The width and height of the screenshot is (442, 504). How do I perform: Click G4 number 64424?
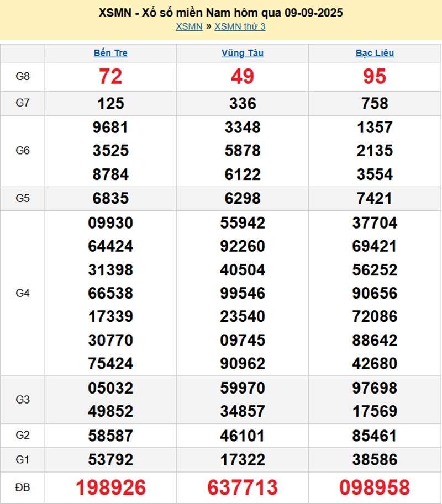[110, 246]
